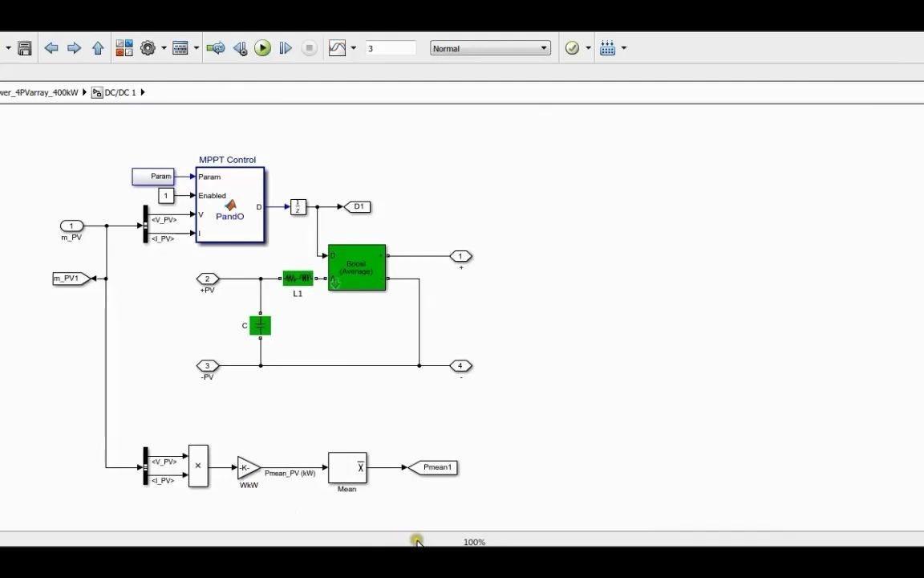
Task: Open the Library Browser icon
Action: point(124,48)
